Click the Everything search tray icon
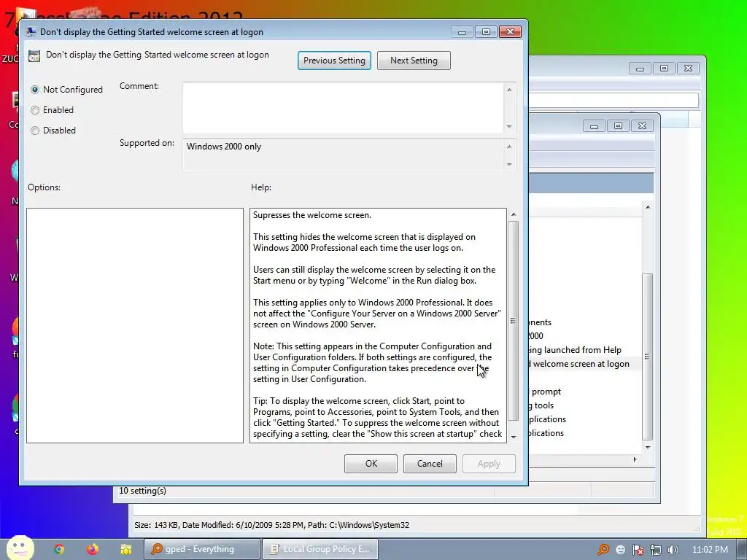The height and width of the screenshot is (560, 747). point(603,550)
